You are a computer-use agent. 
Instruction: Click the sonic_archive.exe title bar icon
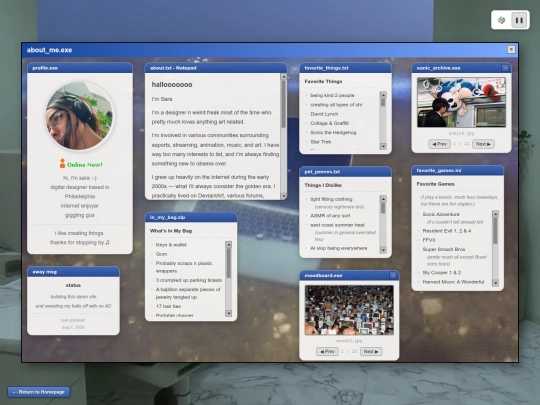coord(505,68)
